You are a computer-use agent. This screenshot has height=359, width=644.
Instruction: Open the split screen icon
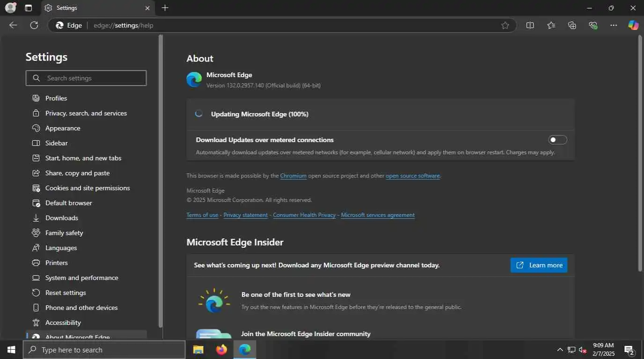(530, 25)
